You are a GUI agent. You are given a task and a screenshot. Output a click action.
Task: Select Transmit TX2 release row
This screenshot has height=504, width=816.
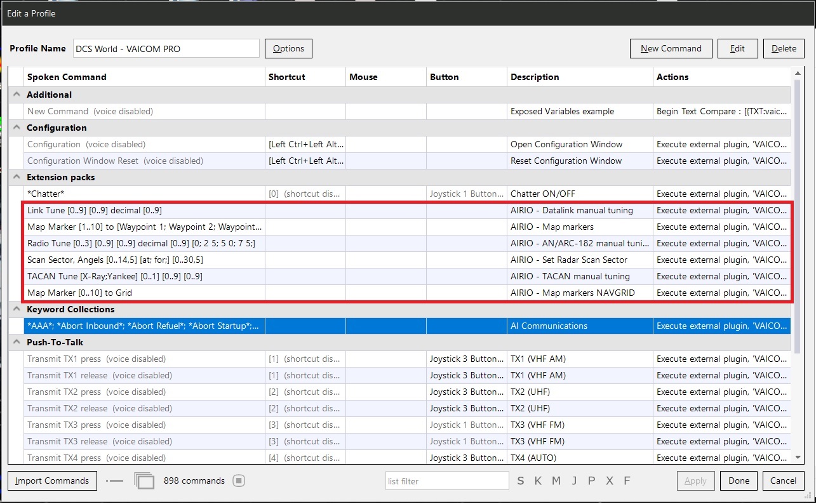point(407,408)
